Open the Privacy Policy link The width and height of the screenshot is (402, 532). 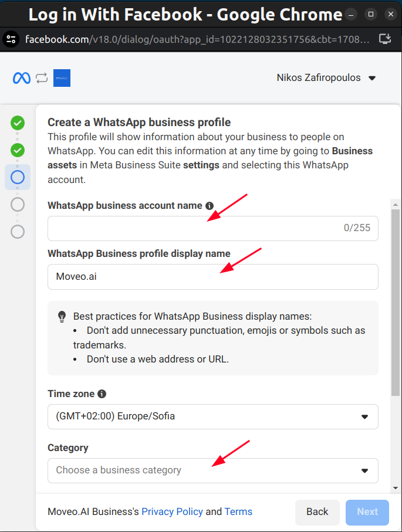[x=172, y=511]
